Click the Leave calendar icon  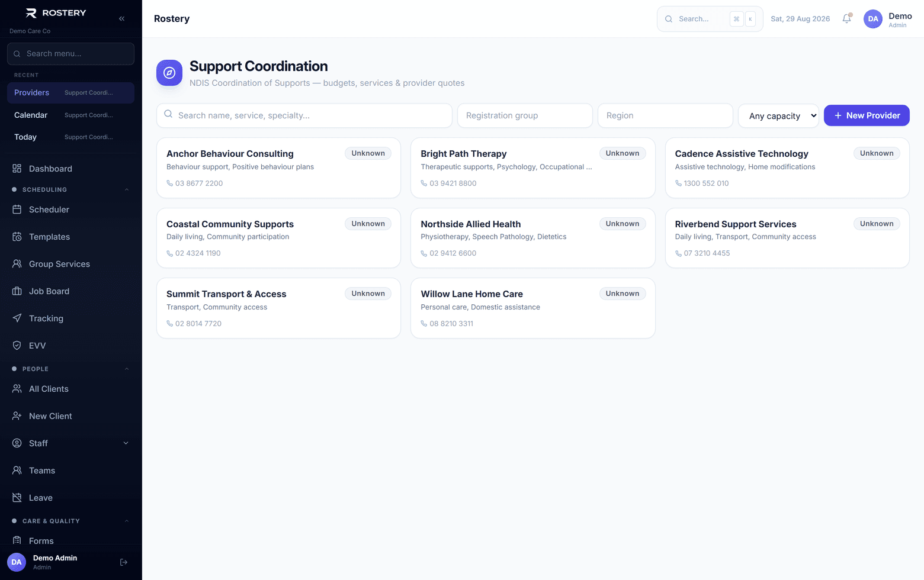pos(17,498)
